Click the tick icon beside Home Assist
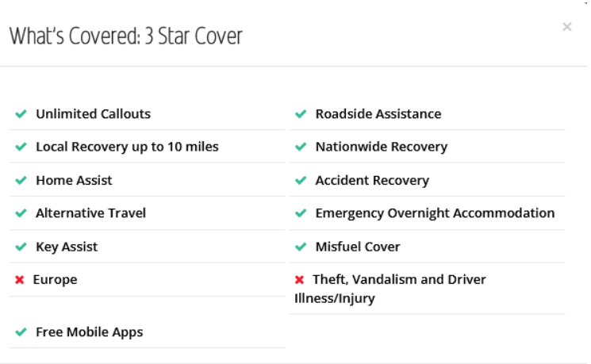 (21, 181)
